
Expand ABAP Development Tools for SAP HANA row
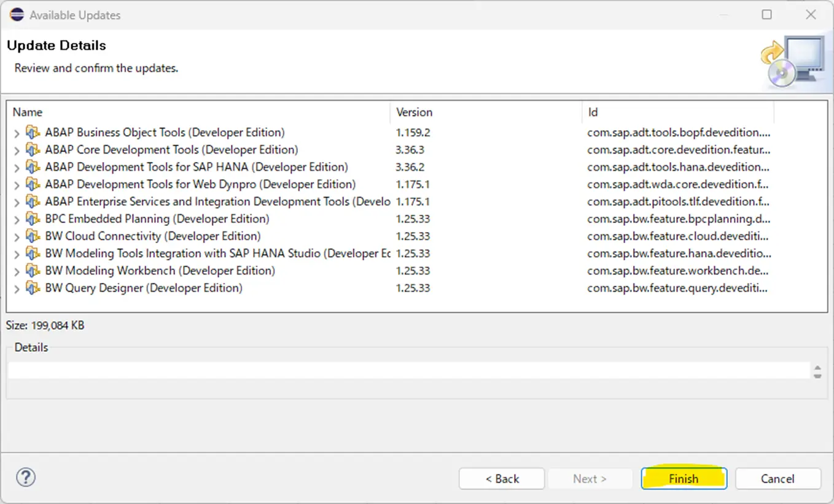[17, 167]
